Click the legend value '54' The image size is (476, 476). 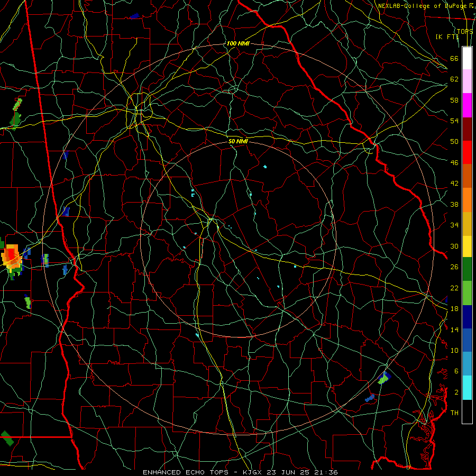pyautogui.click(x=454, y=121)
